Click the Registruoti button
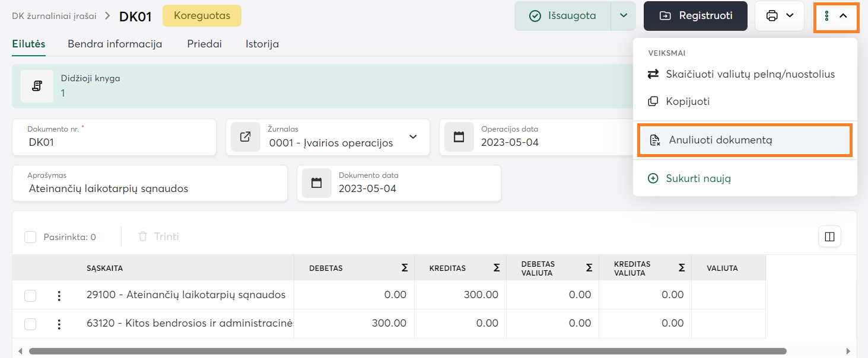The width and height of the screenshot is (868, 358). 695,16
